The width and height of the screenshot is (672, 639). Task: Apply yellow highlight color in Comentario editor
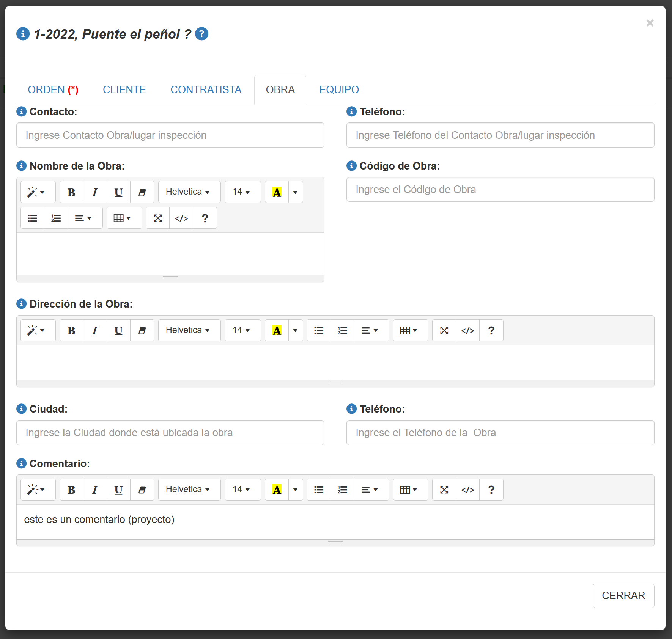pyautogui.click(x=277, y=490)
